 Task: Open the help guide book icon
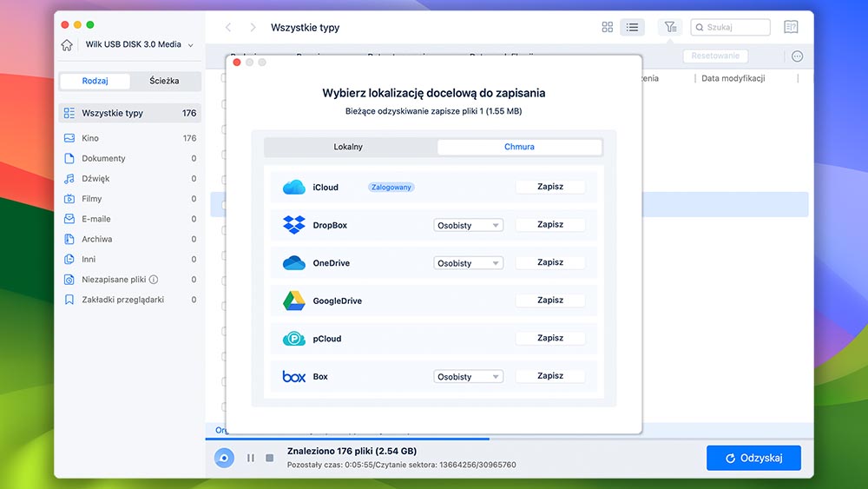point(791,27)
